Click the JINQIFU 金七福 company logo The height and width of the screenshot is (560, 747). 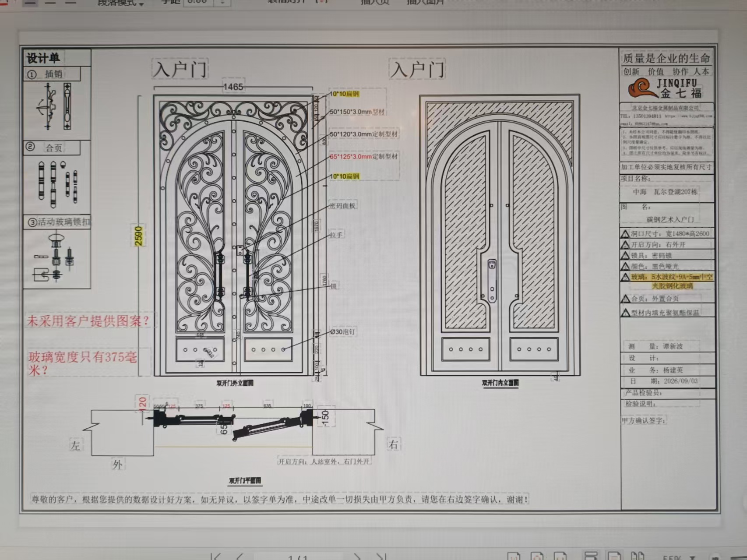(666, 88)
